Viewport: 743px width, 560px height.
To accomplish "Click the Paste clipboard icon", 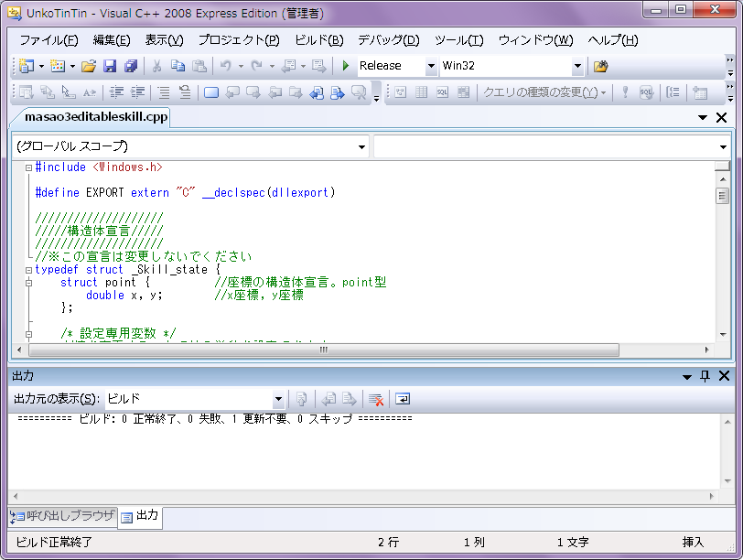I will (x=199, y=66).
